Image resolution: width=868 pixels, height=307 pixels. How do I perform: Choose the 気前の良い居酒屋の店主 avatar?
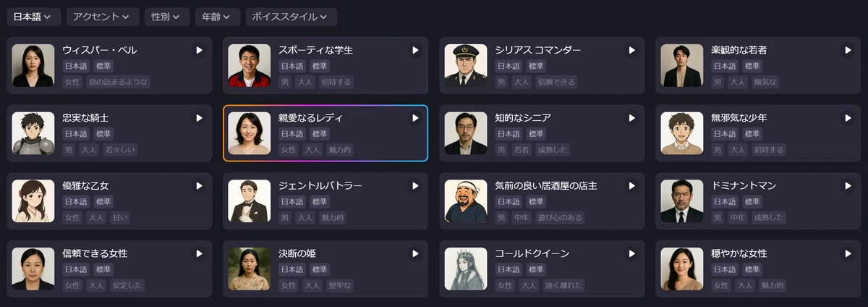(466, 201)
